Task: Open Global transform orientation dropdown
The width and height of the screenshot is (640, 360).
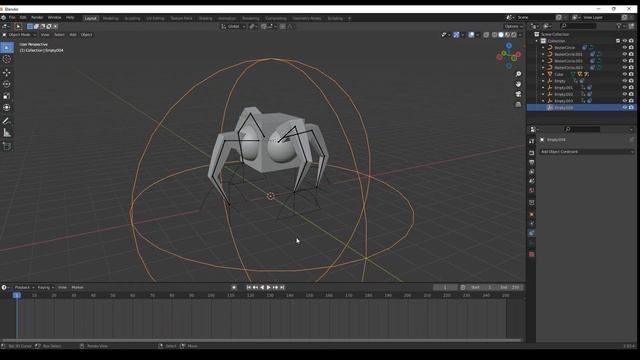Action: coord(233,27)
